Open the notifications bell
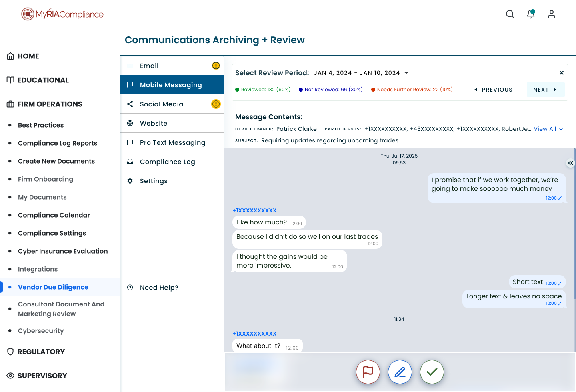This screenshot has width=576, height=392. point(531,14)
